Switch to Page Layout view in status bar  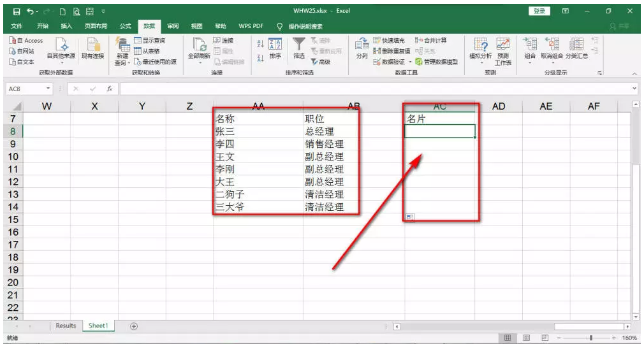526,338
